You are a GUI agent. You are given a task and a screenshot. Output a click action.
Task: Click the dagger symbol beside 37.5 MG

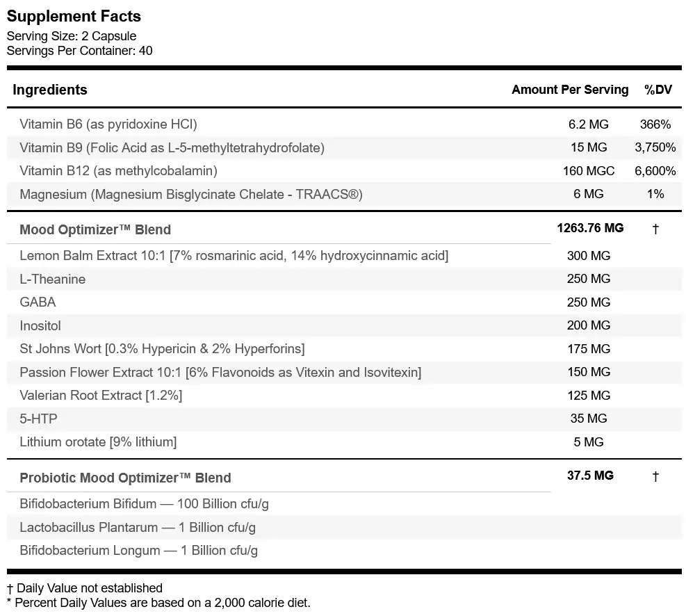[655, 476]
